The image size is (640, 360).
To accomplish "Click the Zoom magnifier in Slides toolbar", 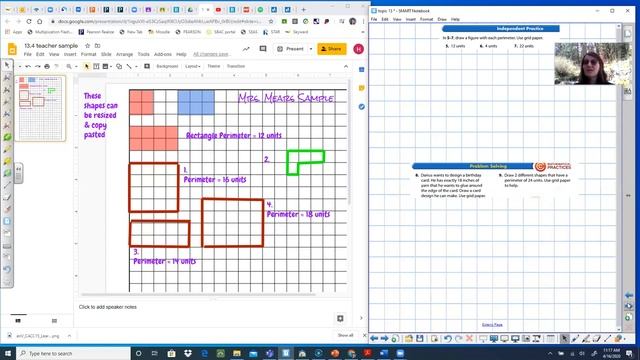I will pyautogui.click(x=69, y=66).
